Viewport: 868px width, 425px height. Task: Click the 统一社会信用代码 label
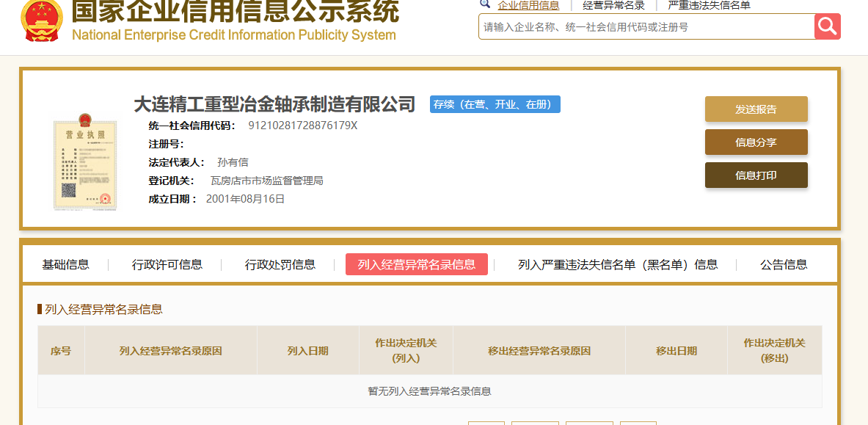(x=193, y=126)
